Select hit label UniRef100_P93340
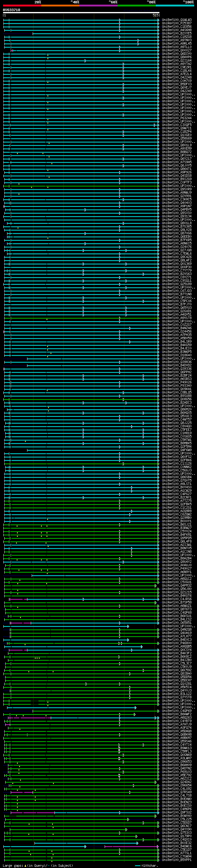This screenshot has height=868, width=197. coord(177,386)
